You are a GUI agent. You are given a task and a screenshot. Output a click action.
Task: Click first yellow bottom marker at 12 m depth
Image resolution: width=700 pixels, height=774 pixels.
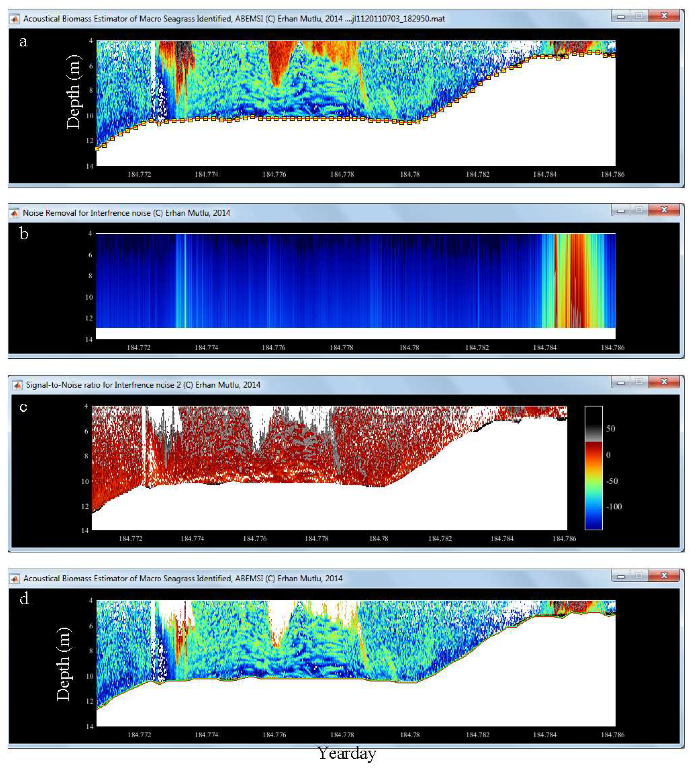(97, 149)
